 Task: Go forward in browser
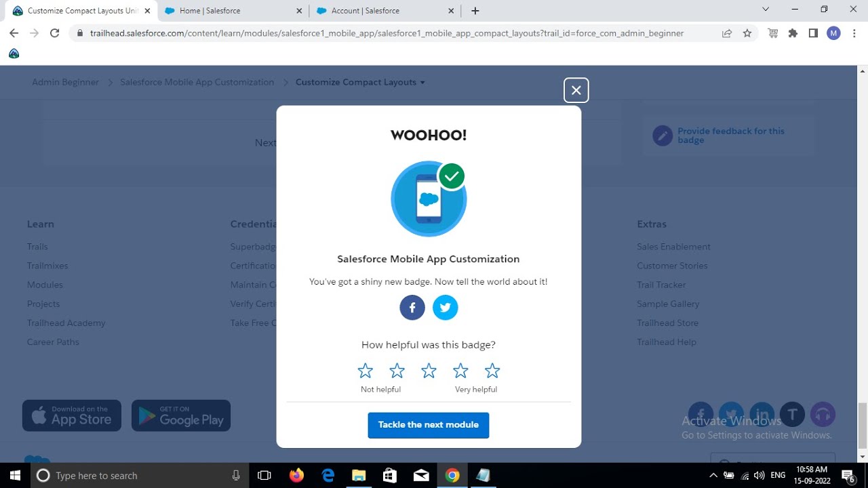pos(35,33)
